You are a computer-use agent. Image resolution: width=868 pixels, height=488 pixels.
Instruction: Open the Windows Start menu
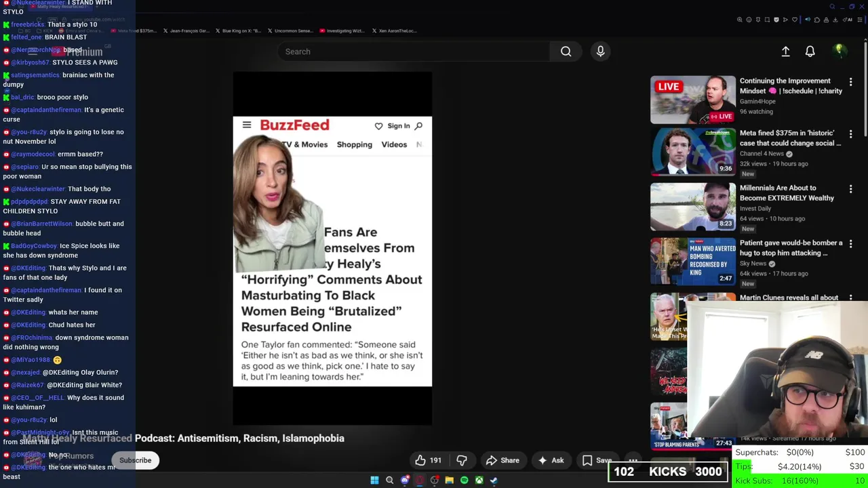click(374, 481)
